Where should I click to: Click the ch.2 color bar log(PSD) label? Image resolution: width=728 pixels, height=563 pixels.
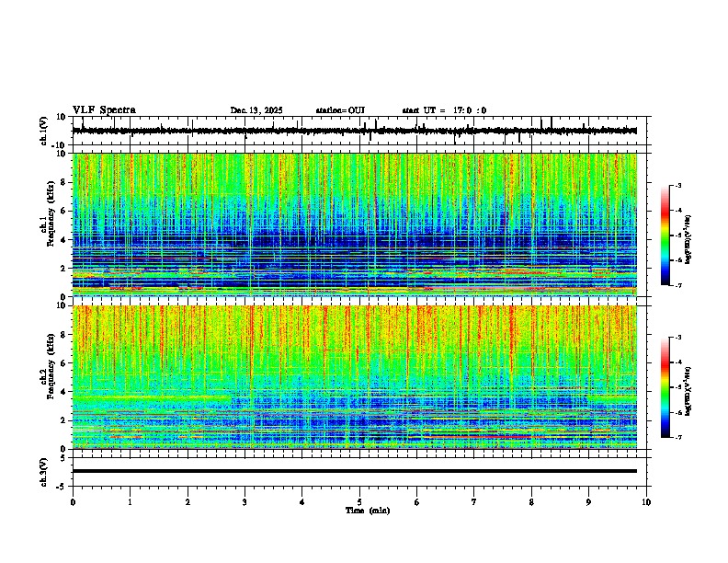[689, 391]
